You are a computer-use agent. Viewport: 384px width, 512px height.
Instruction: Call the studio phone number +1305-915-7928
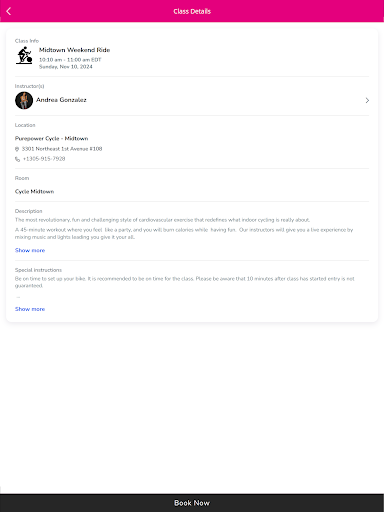(44, 159)
